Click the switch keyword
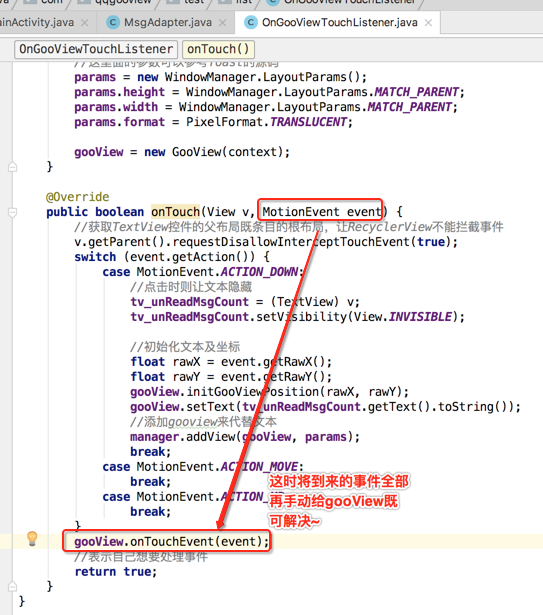The height and width of the screenshot is (615, 543). [x=95, y=257]
